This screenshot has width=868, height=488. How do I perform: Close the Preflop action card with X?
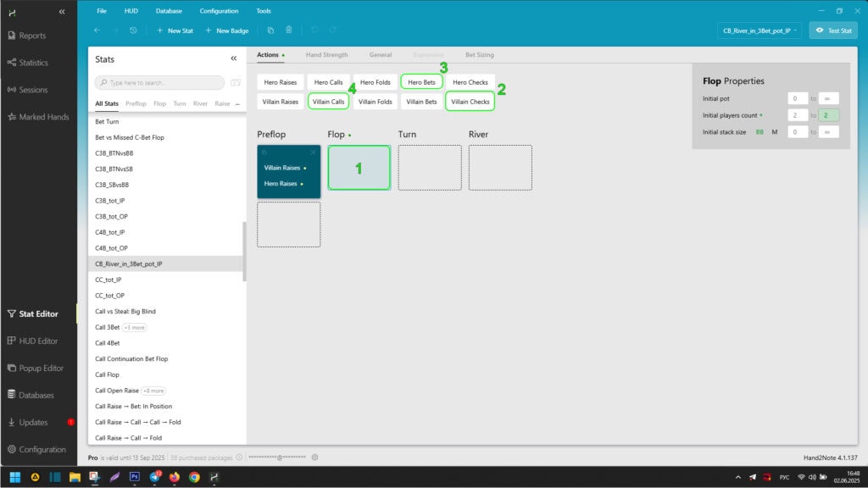click(x=313, y=152)
